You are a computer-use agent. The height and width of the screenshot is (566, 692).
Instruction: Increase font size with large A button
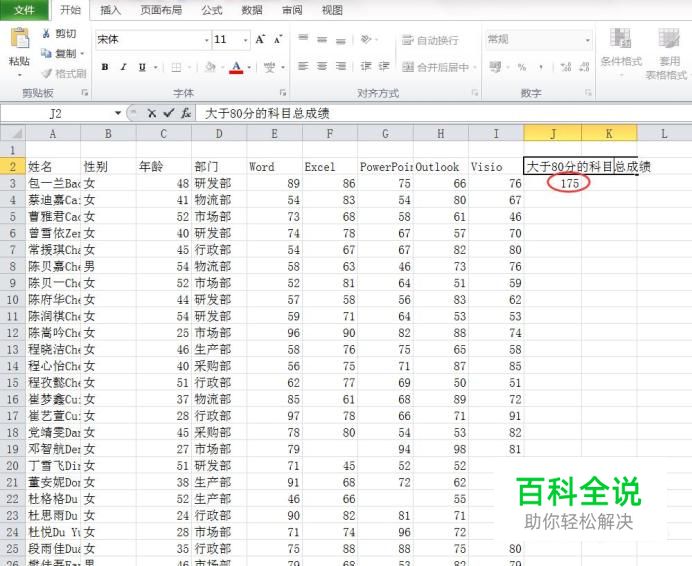point(260,39)
